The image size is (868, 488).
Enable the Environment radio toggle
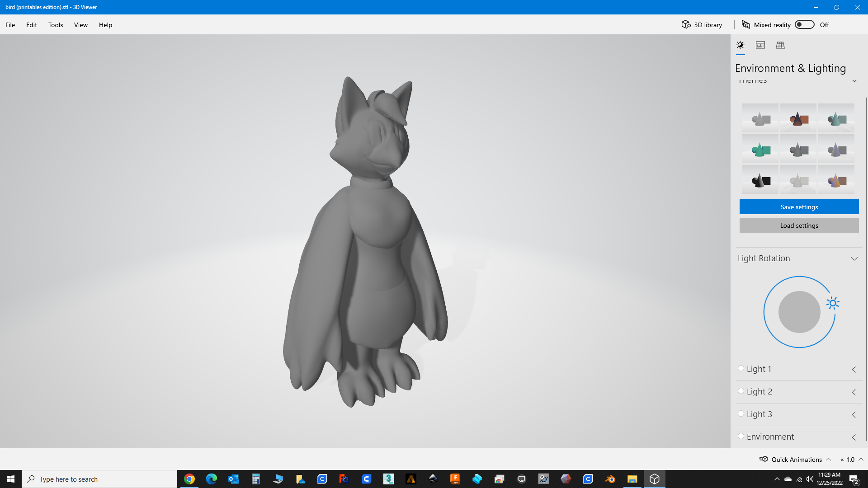click(741, 436)
